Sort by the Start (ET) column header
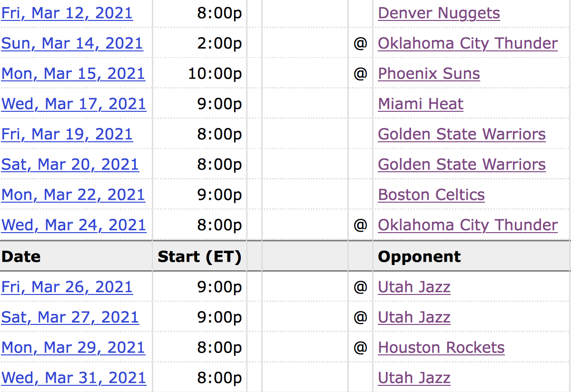The height and width of the screenshot is (392, 571). (199, 256)
